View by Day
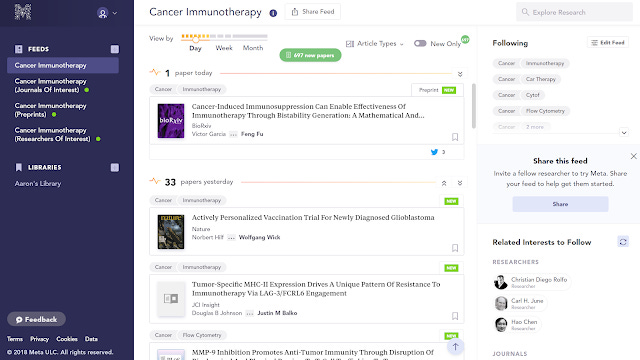This screenshot has width=640, height=360. (x=196, y=48)
